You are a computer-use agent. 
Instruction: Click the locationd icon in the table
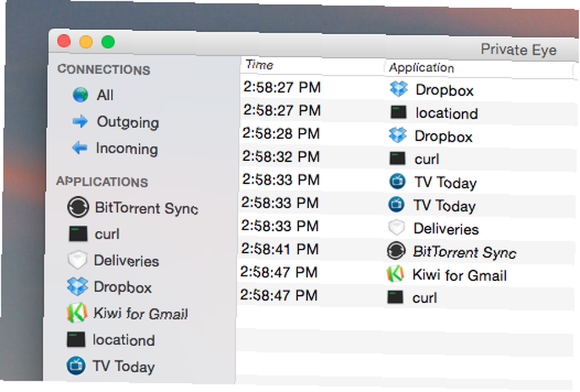pos(398,112)
